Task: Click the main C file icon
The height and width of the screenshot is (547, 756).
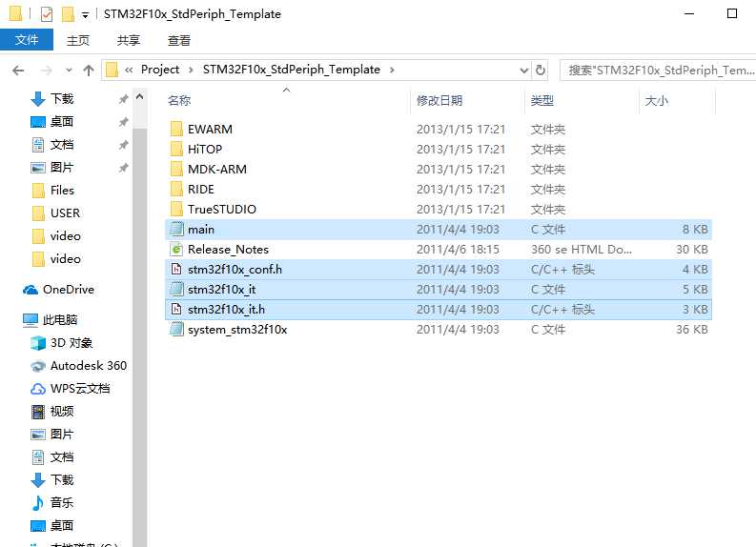Action: pos(176,229)
